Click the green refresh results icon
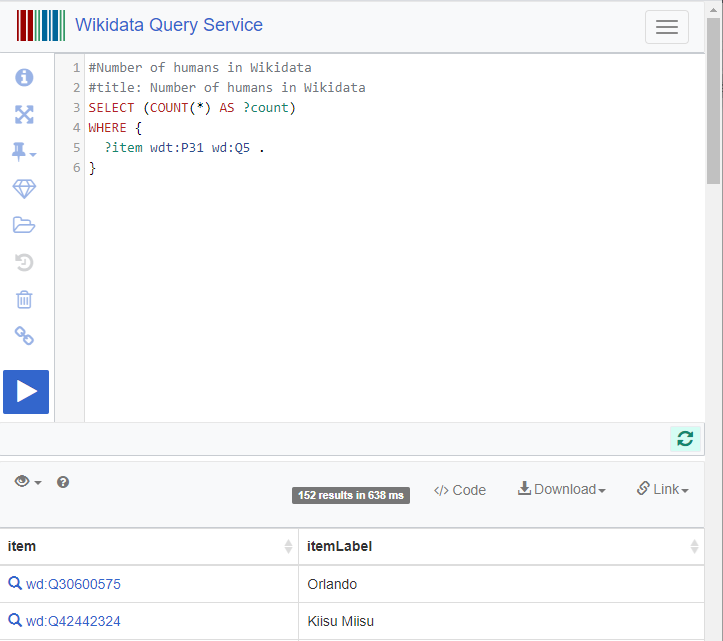The width and height of the screenshot is (723, 641). click(685, 438)
